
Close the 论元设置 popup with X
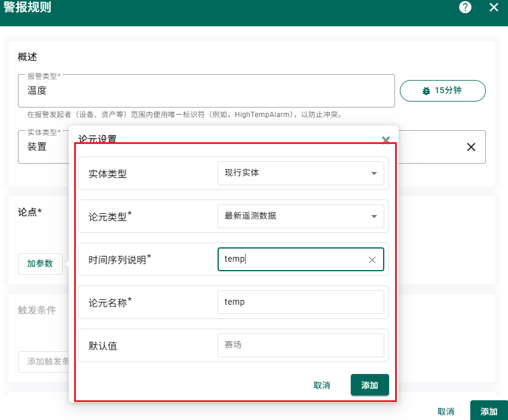click(385, 140)
